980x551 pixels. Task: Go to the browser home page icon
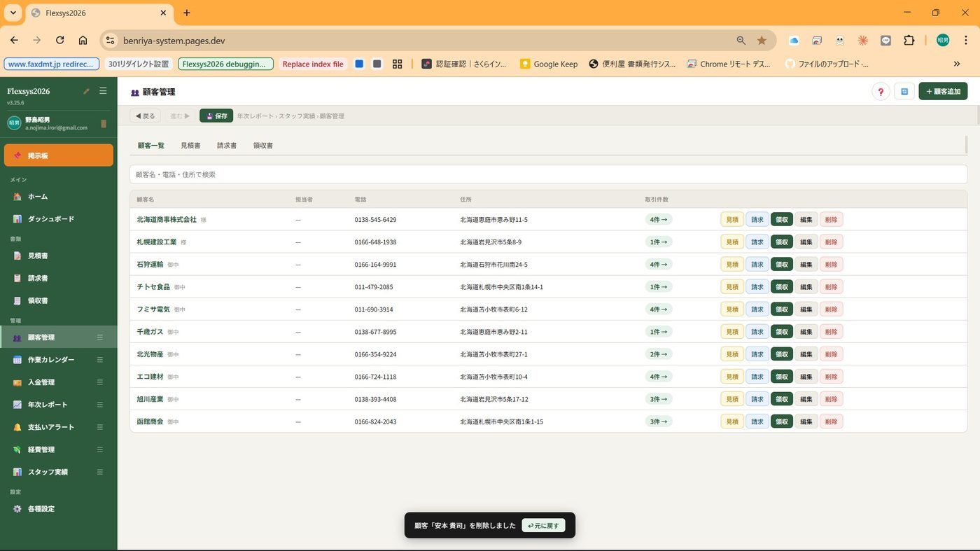83,41
